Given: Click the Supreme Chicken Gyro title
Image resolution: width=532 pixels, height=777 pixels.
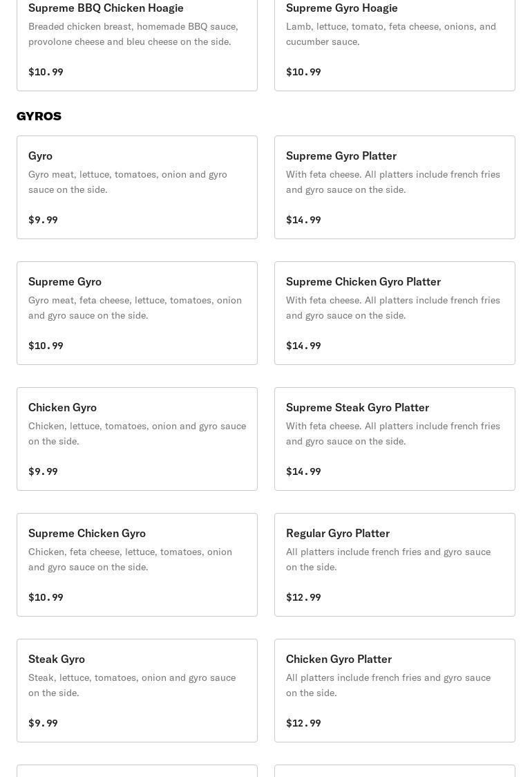Looking at the screenshot, I should [87, 533].
